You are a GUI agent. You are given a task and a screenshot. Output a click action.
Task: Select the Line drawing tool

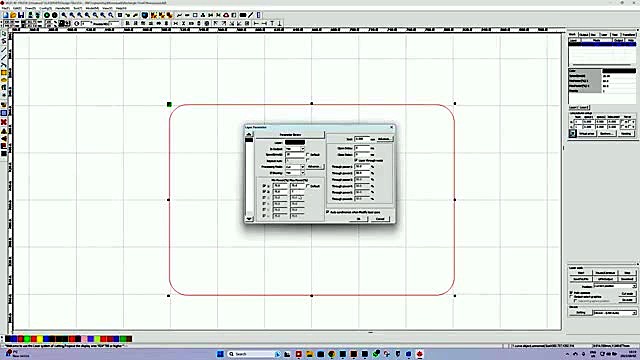coord(4,50)
